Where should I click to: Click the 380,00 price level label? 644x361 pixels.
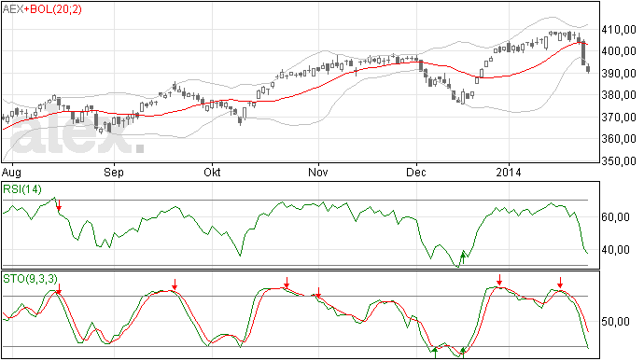[x=619, y=95]
